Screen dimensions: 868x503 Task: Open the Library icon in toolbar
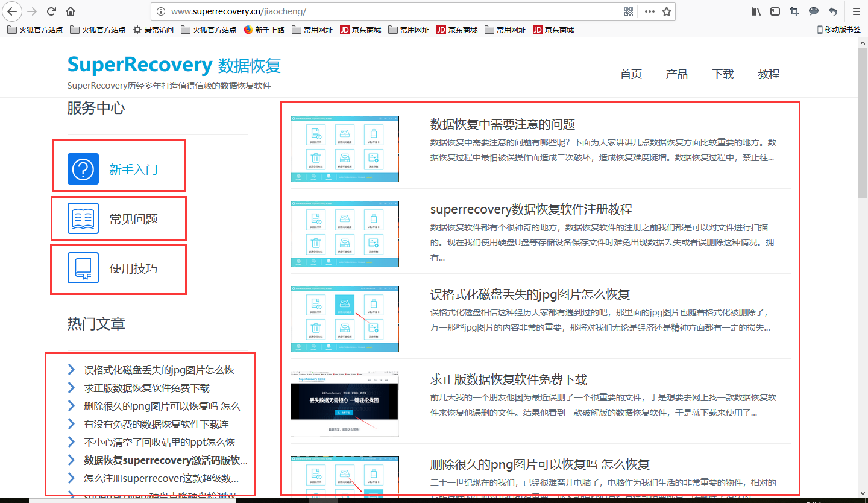756,11
